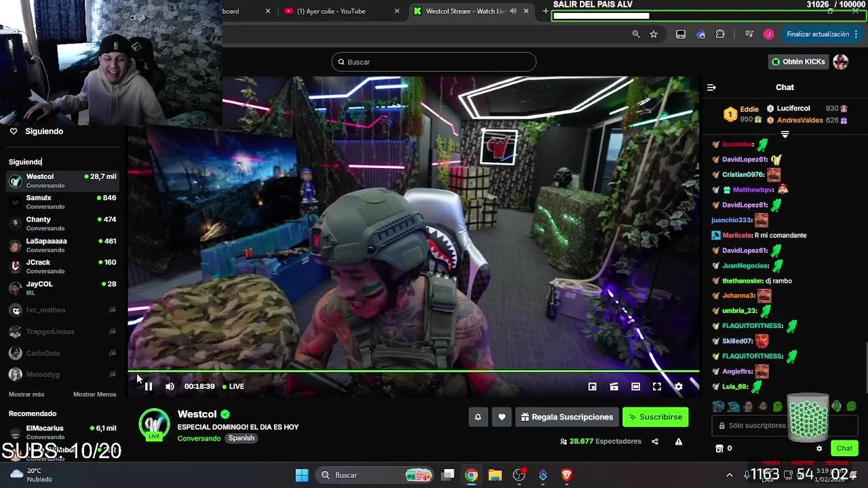The width and height of the screenshot is (868, 488).
Task: Open Brave browser from taskbar
Action: 567,475
